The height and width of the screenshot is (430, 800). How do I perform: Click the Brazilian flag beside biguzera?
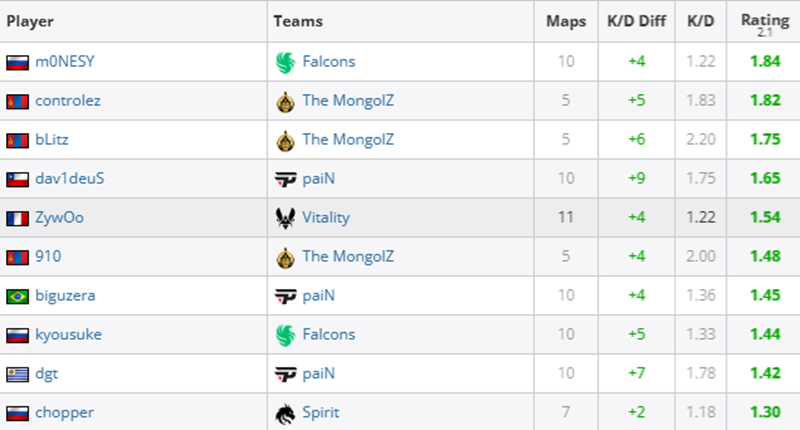(16, 296)
